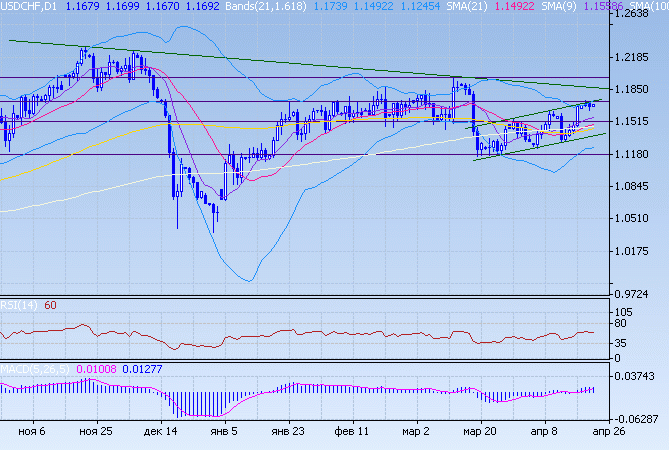Viewport: 669px width, 450px height.
Task: Click the 'мар 20' date on time axis
Action: point(481,431)
